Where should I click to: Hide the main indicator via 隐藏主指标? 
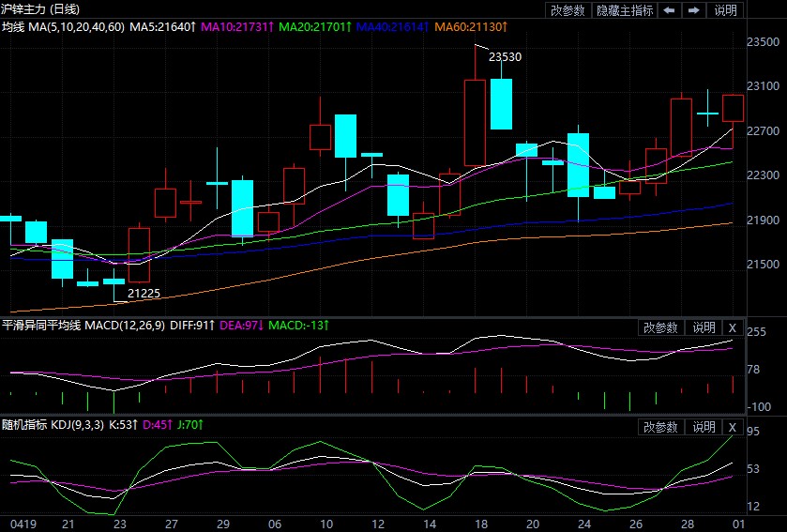click(625, 10)
